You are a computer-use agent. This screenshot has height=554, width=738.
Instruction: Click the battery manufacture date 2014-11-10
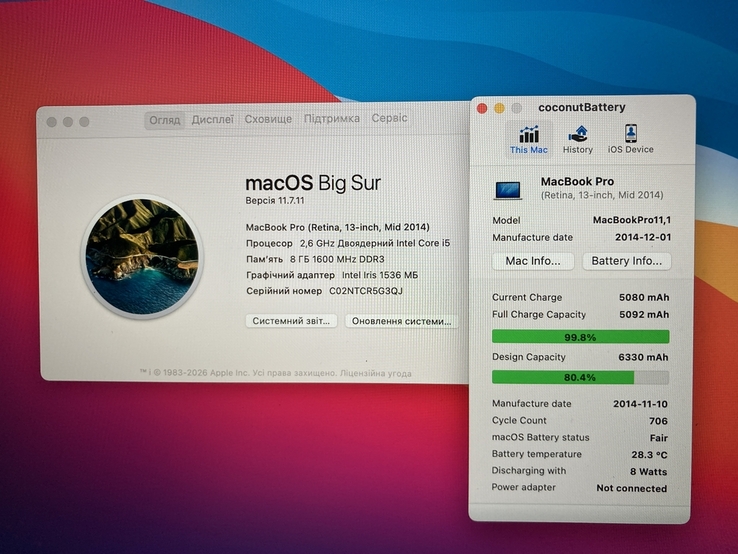pyautogui.click(x=640, y=404)
